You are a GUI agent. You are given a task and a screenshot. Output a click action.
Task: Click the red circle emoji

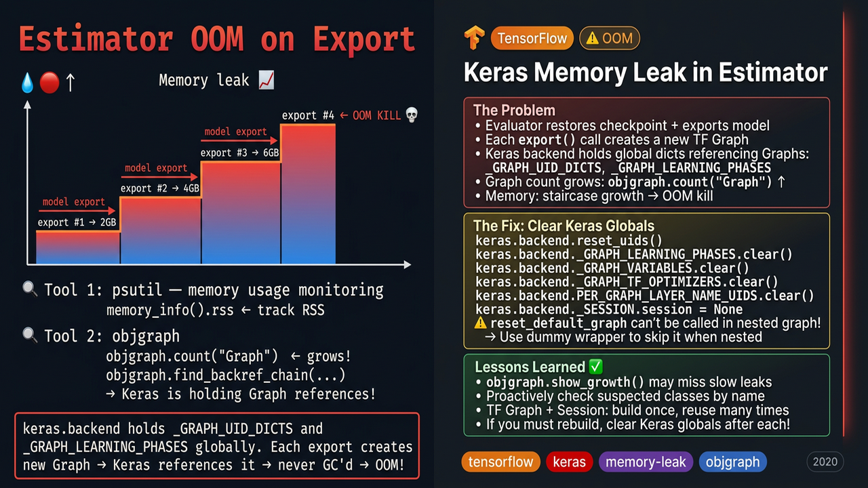pos(49,83)
